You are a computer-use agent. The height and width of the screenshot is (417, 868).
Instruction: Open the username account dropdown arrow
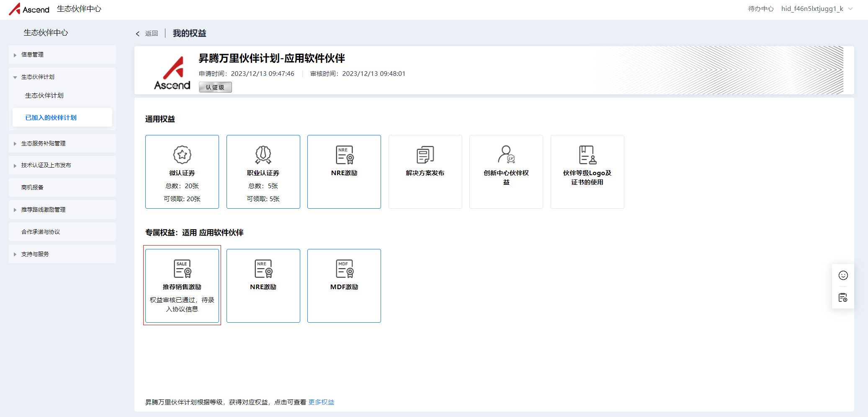[x=850, y=9]
